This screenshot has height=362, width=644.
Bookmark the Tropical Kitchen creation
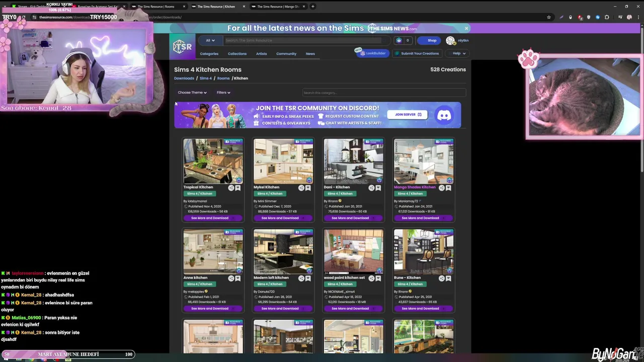pyautogui.click(x=237, y=188)
